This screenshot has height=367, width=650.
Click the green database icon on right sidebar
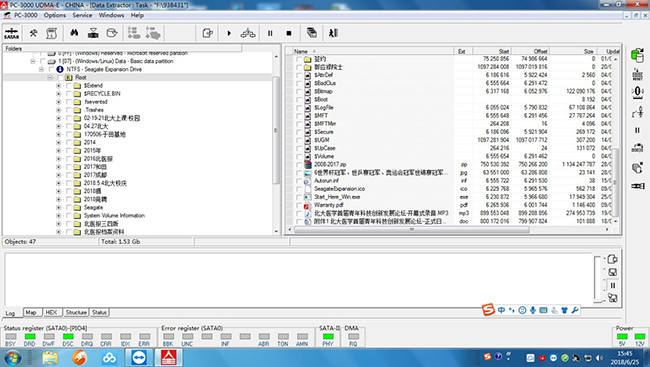(x=638, y=55)
